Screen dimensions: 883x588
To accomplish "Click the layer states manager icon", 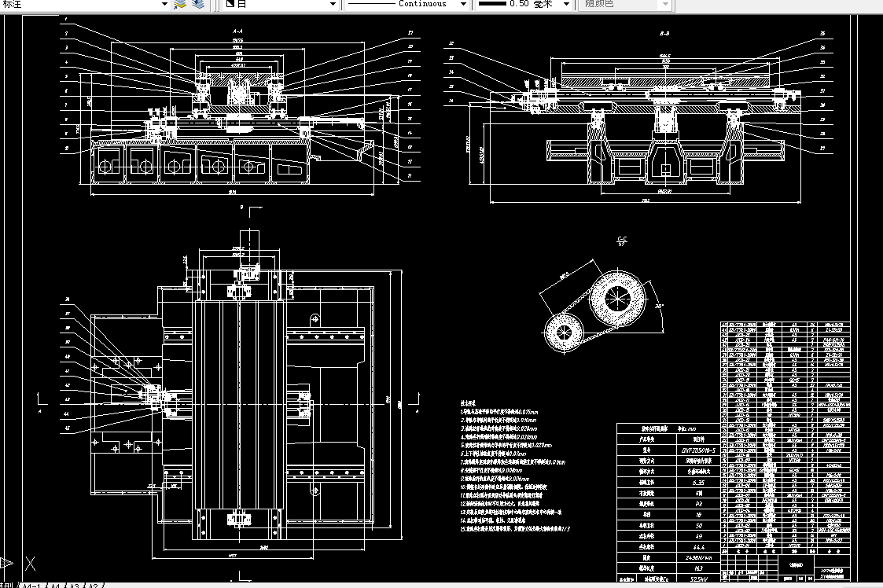I will coord(198,4).
